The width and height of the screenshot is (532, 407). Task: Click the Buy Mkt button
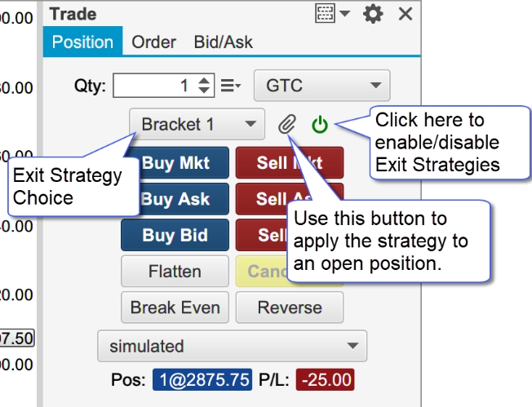click(175, 163)
